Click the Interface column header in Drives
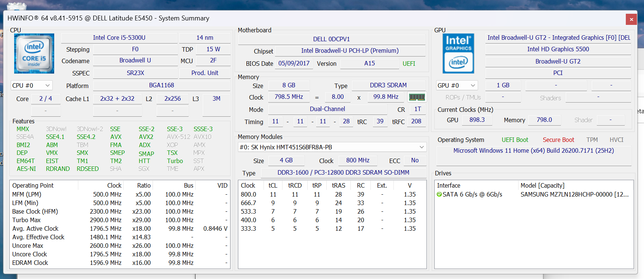Viewport: 644px width, 279px height. point(477,185)
